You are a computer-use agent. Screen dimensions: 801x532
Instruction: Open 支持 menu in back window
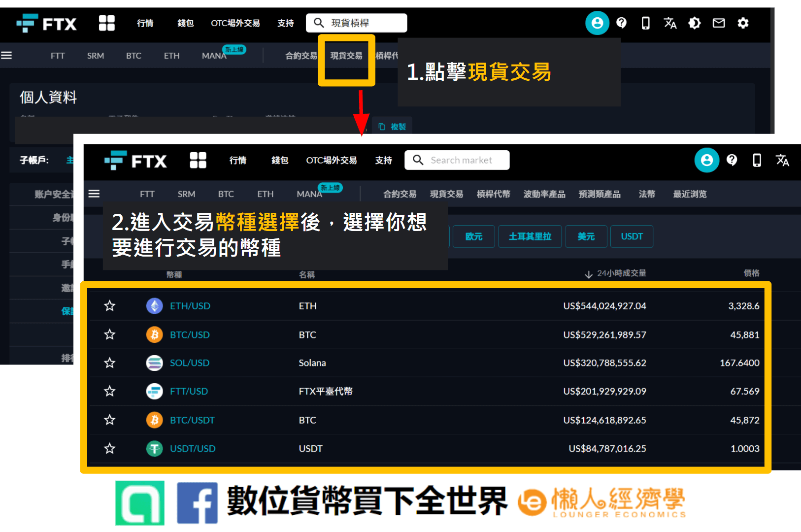285,23
